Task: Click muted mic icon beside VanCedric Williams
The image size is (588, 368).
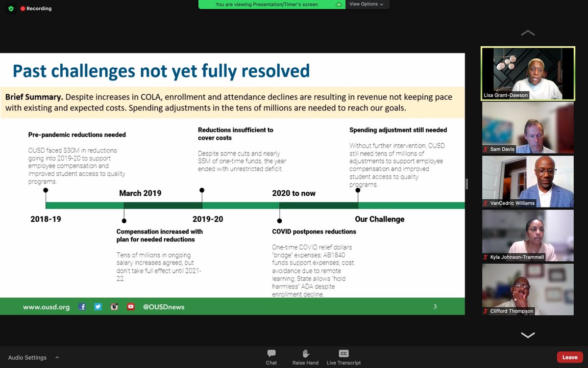Action: pyautogui.click(x=486, y=203)
